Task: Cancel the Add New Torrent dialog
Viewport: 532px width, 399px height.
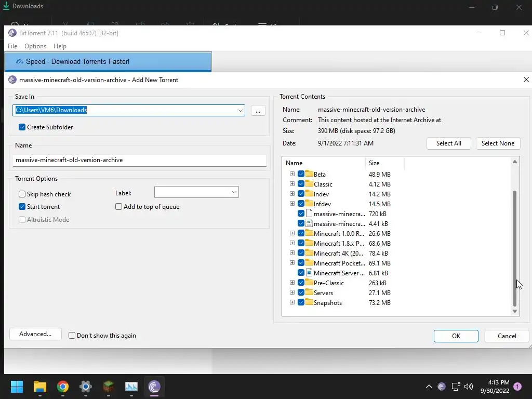Action: [507, 336]
